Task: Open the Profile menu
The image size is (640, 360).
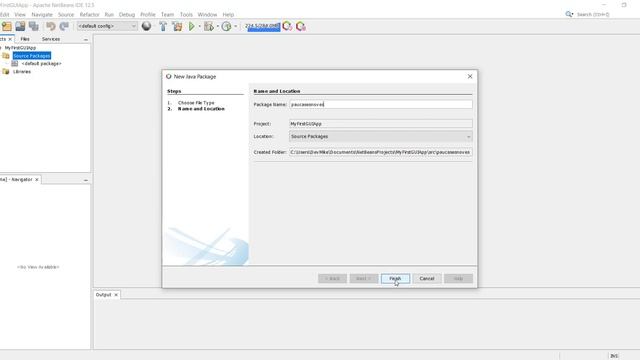Action: pyautogui.click(x=148, y=14)
